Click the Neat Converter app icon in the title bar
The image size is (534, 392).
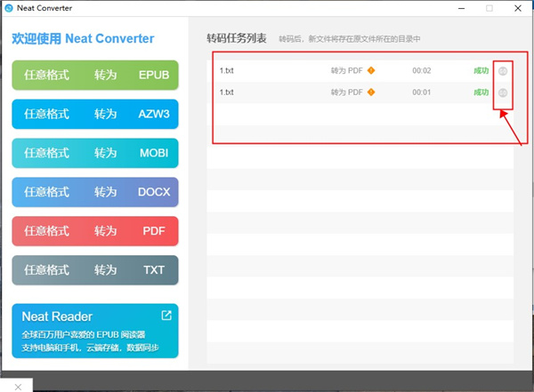tap(9, 8)
